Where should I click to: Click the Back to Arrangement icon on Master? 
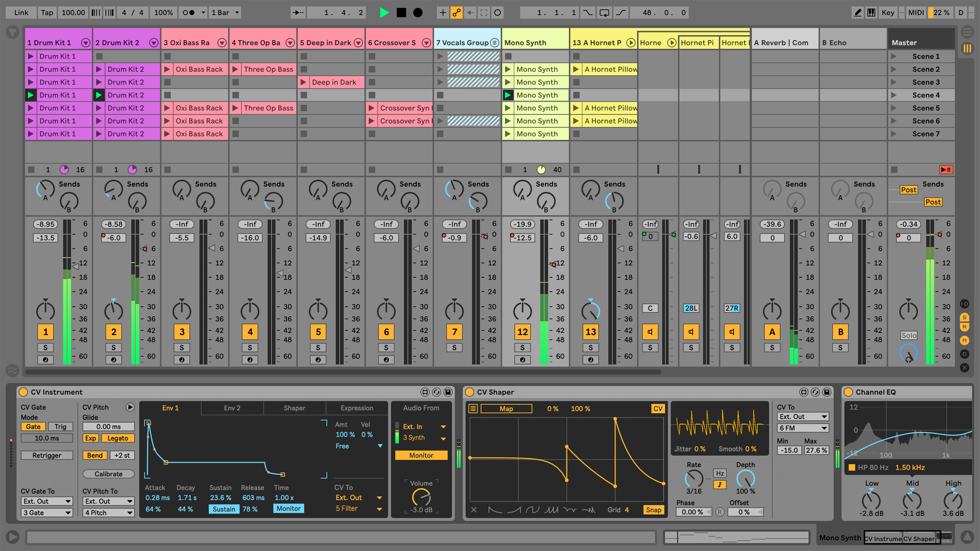[x=946, y=170]
